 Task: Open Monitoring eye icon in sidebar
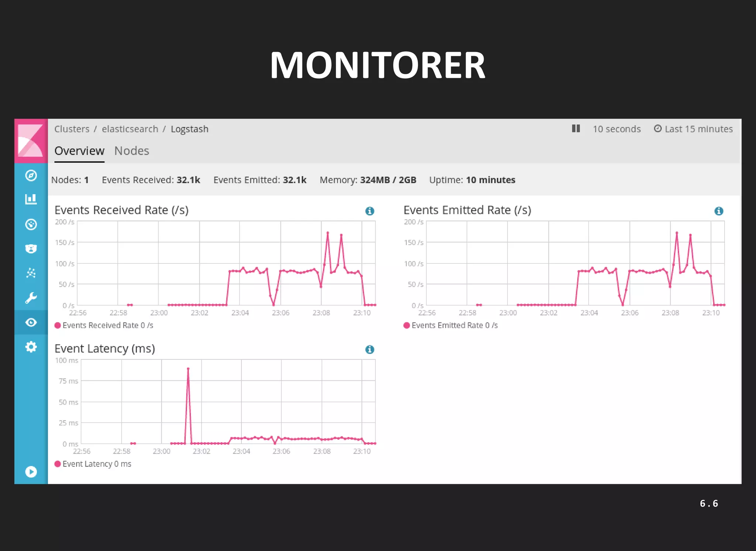pos(31,323)
